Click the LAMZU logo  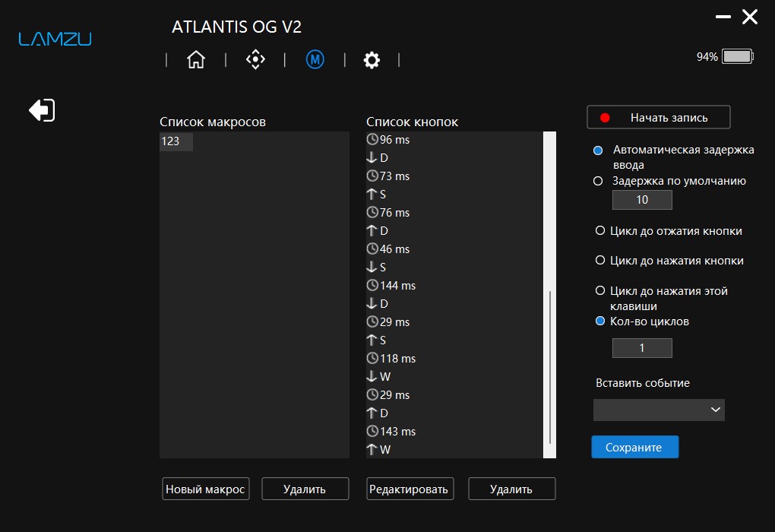click(55, 39)
